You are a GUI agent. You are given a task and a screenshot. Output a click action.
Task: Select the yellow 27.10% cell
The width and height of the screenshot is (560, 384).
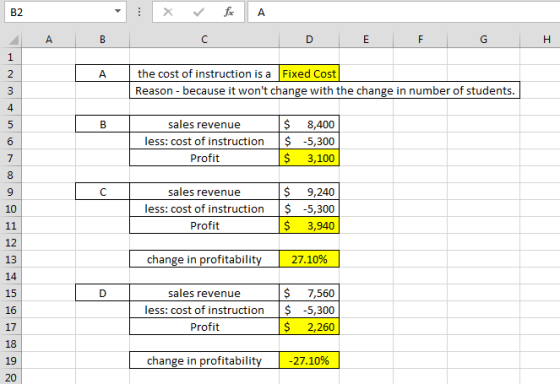tap(309, 259)
